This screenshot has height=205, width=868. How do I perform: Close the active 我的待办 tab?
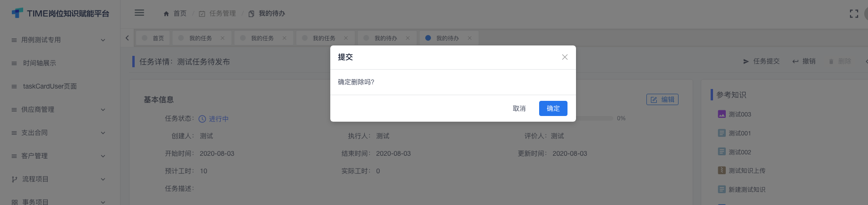pyautogui.click(x=470, y=38)
